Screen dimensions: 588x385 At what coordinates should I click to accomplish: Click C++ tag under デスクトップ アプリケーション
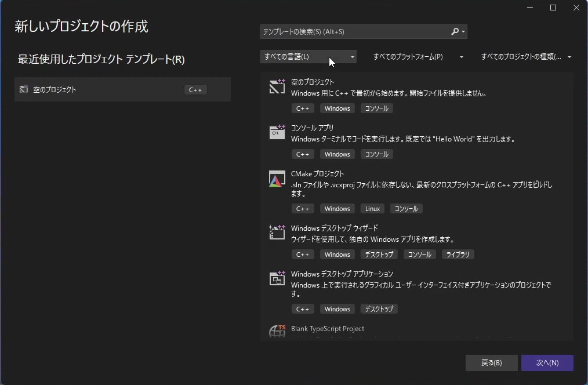[x=303, y=309]
